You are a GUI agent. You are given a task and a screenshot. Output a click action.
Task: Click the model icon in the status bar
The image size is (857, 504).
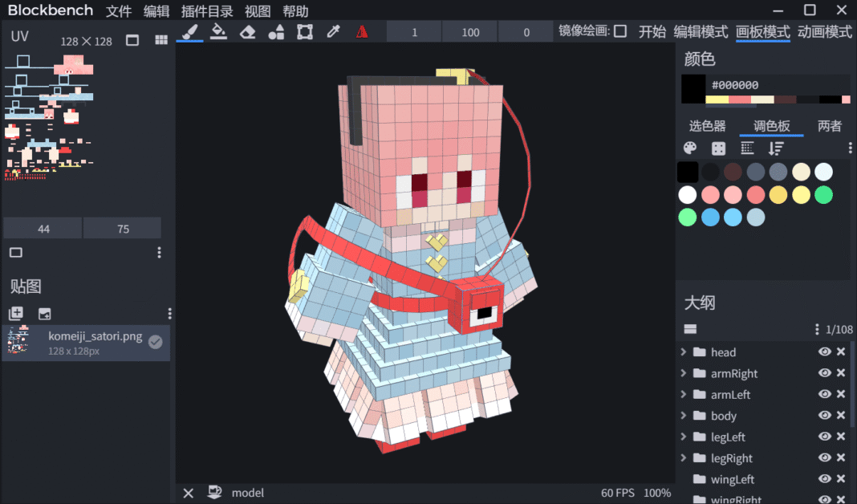point(215,493)
